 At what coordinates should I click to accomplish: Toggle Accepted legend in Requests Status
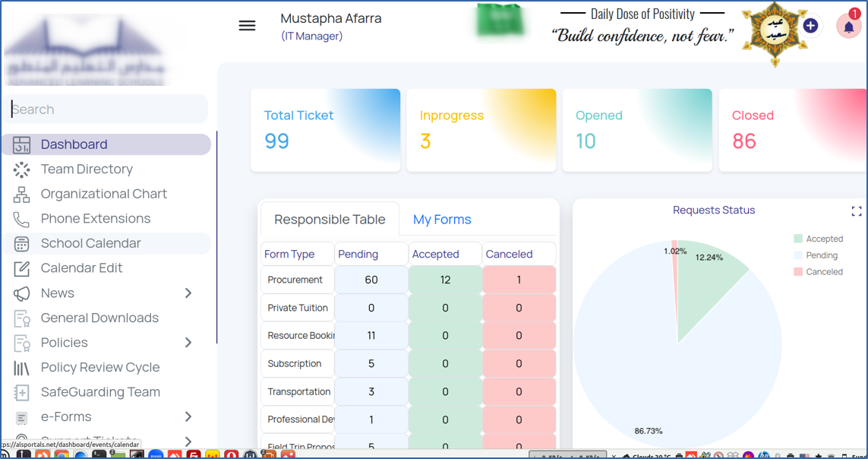coord(818,239)
